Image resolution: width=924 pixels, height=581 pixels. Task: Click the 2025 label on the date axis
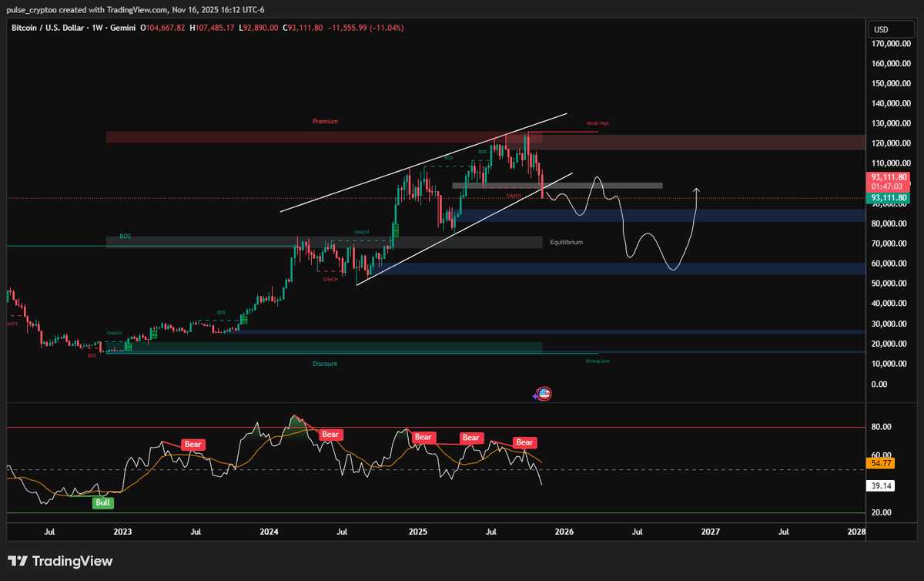pos(417,532)
